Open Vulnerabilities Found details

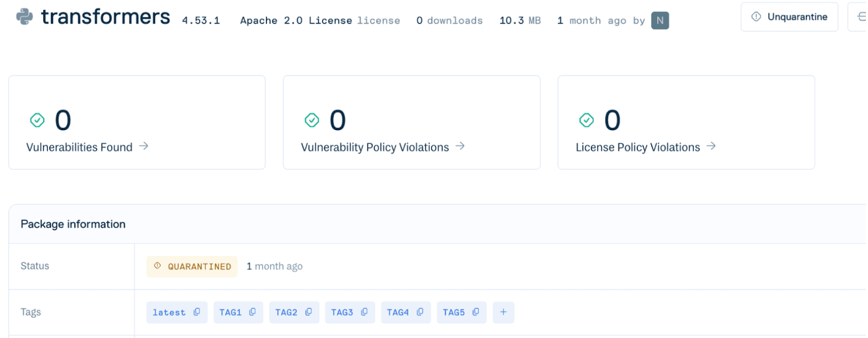coord(79,147)
